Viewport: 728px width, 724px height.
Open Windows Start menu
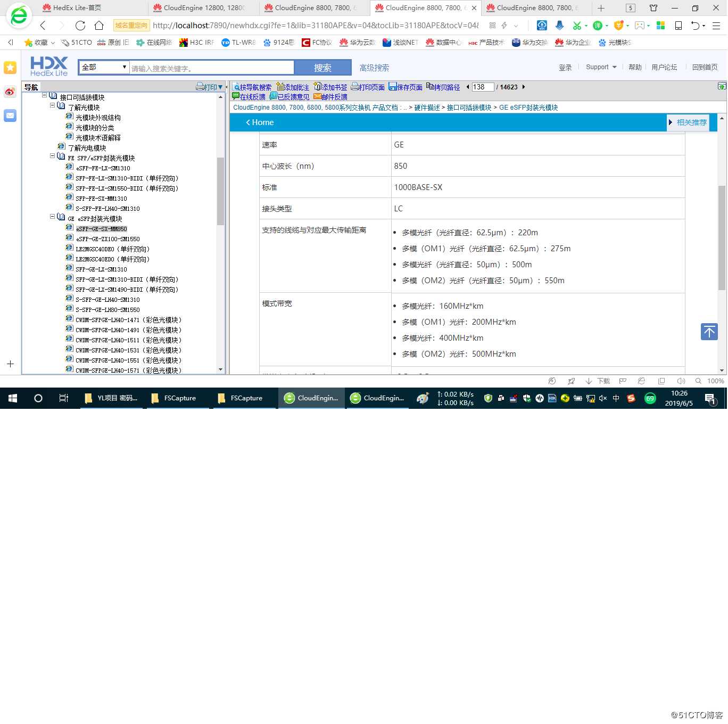tap(13, 398)
